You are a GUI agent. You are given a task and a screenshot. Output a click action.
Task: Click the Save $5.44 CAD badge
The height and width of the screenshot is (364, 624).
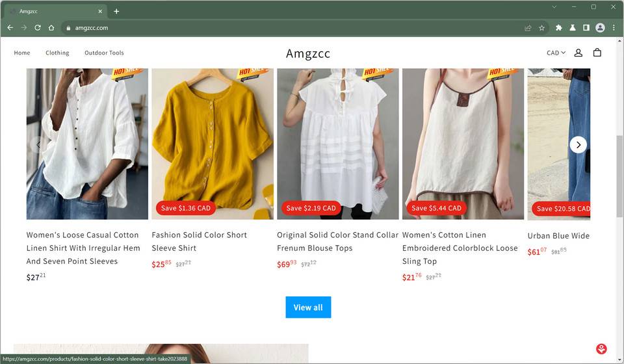click(436, 208)
